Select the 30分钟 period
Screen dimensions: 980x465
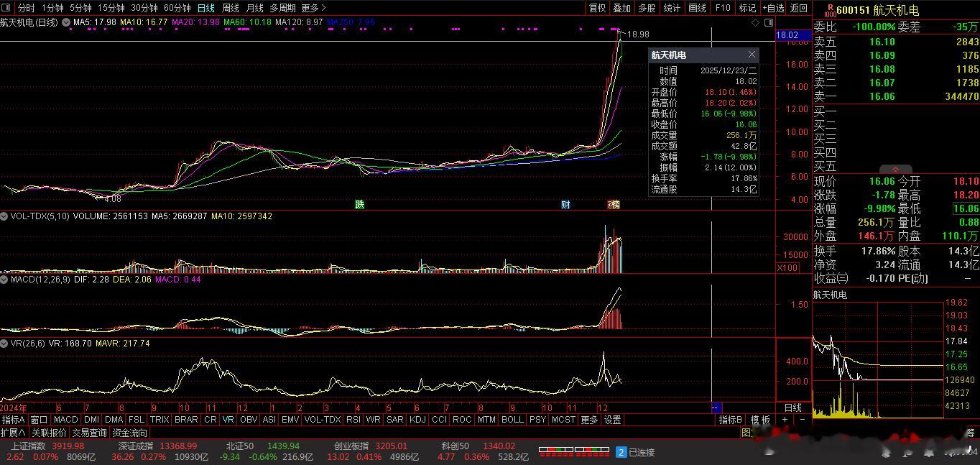pyautogui.click(x=144, y=8)
